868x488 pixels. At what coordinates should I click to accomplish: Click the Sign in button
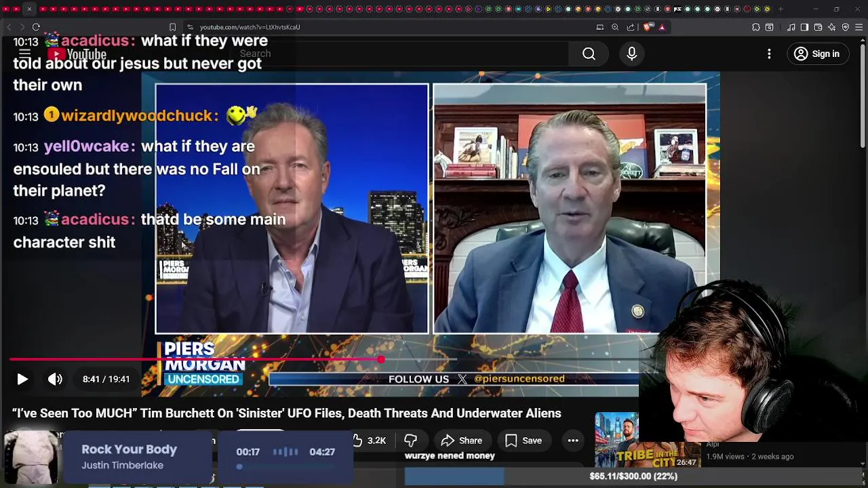click(x=816, y=54)
